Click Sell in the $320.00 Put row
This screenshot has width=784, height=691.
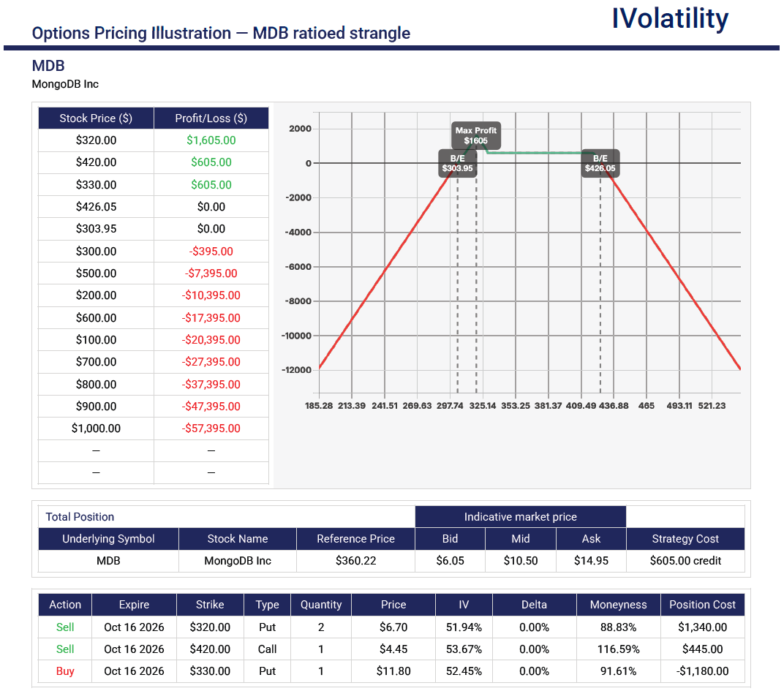click(65, 627)
